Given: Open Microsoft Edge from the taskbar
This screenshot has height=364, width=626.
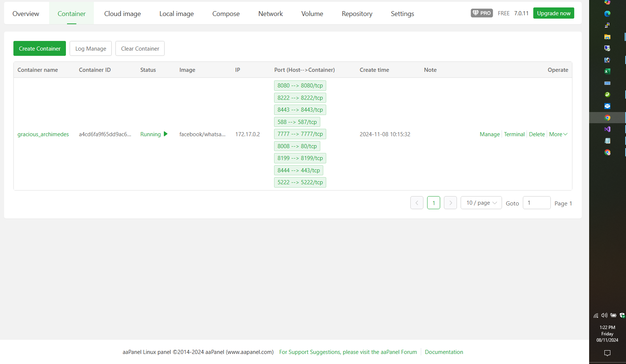Looking at the screenshot, I should [x=607, y=14].
